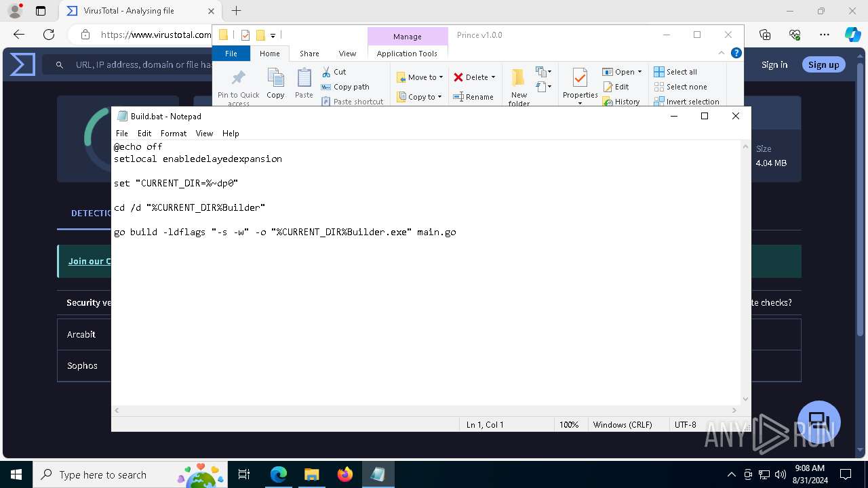
Task: Open Edge profile icon
Action: click(x=15, y=11)
